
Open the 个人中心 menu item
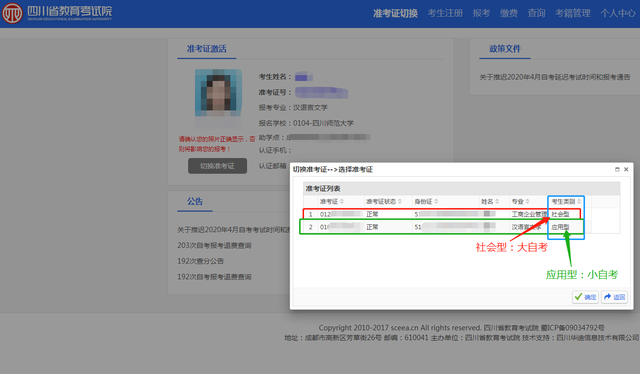[x=618, y=13]
